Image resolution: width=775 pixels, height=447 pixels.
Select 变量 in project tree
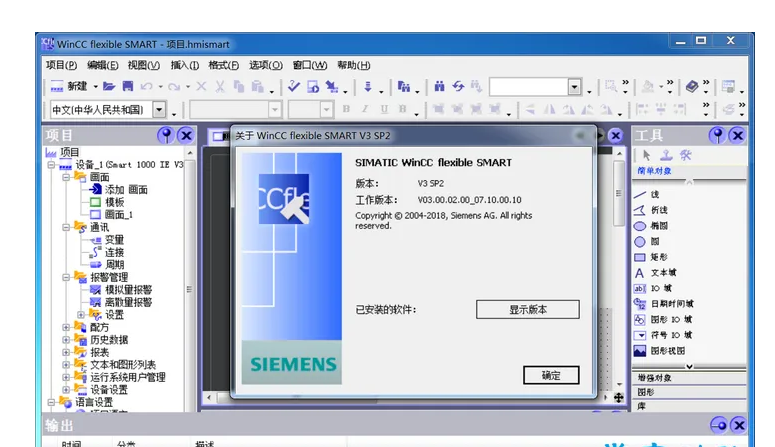pos(107,240)
